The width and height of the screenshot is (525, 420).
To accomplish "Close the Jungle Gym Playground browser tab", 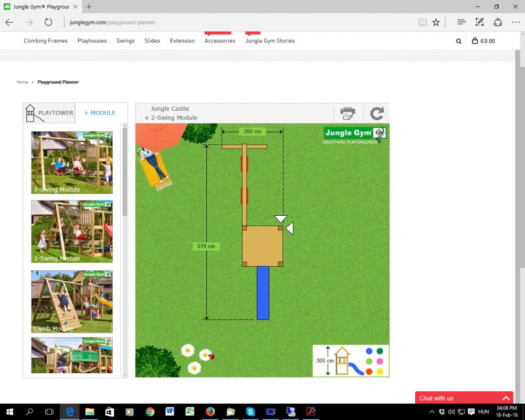I will [x=76, y=7].
